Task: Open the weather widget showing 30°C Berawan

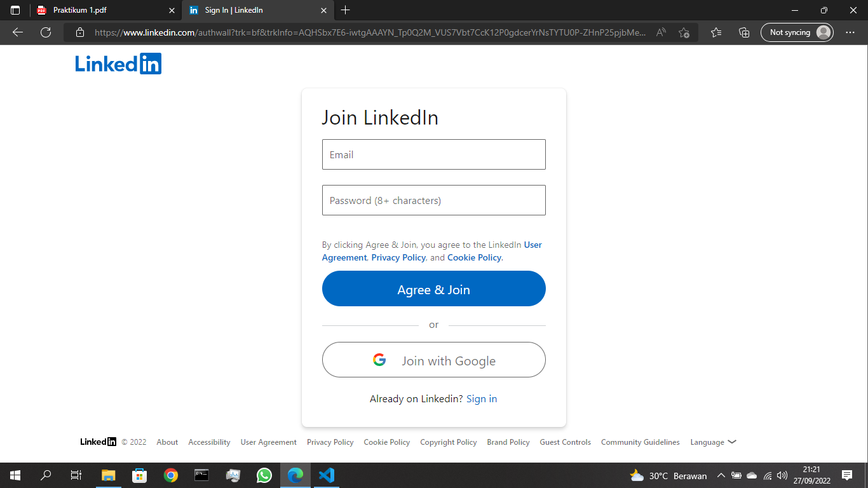Action: coord(668,475)
